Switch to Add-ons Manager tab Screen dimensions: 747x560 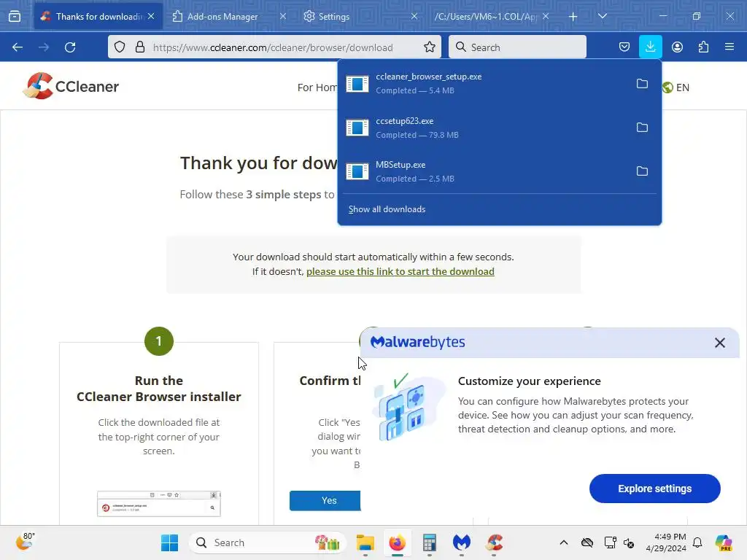(222, 17)
